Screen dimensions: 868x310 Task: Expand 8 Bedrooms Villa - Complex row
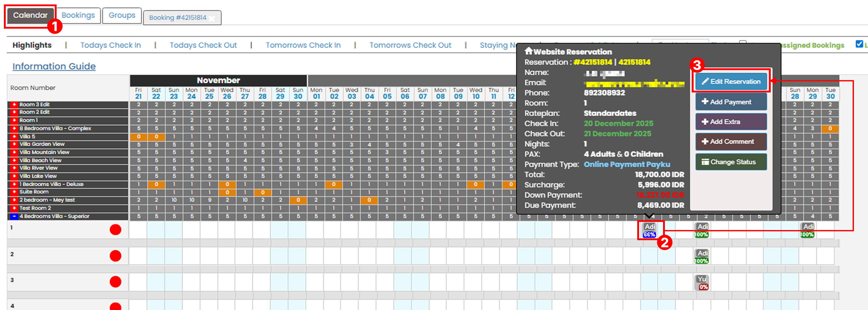click(14, 129)
